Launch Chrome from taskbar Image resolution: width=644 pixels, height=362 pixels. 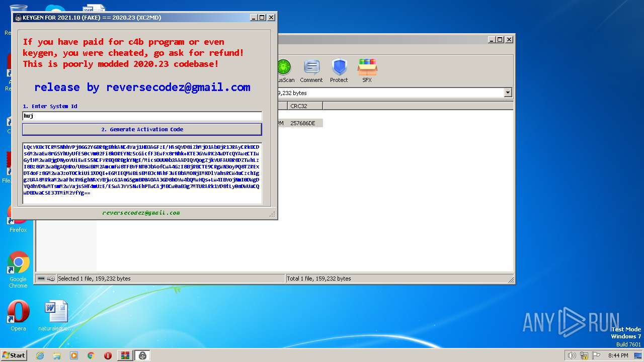point(91,355)
